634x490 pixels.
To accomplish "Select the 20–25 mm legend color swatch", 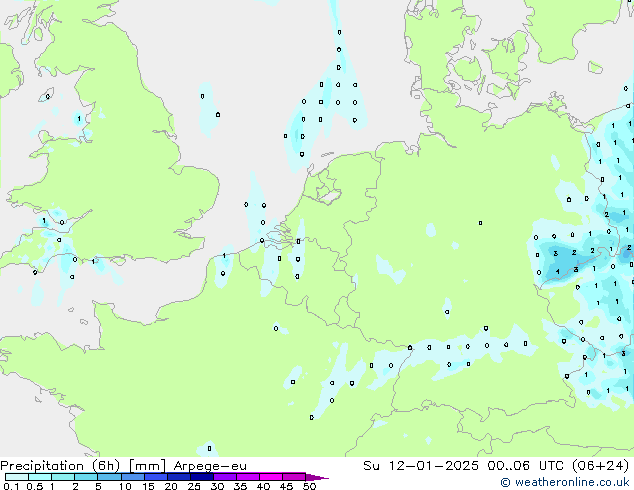I will pyautogui.click(x=179, y=477).
